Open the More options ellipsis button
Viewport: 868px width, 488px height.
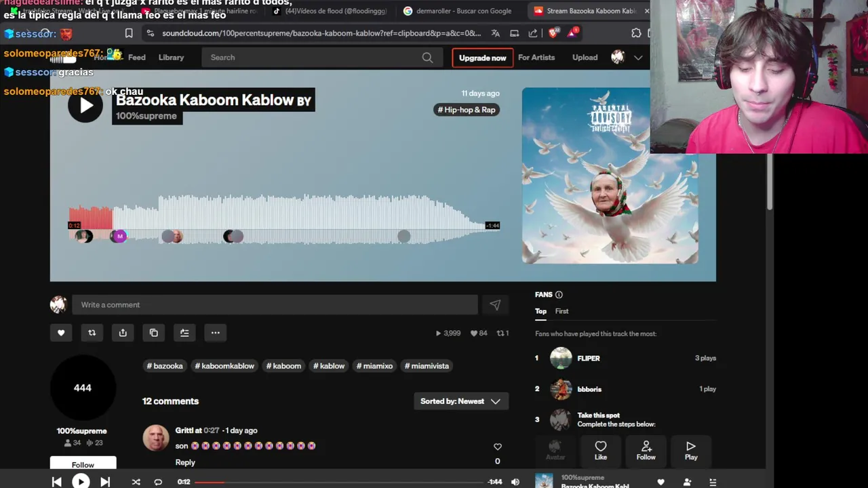point(215,333)
